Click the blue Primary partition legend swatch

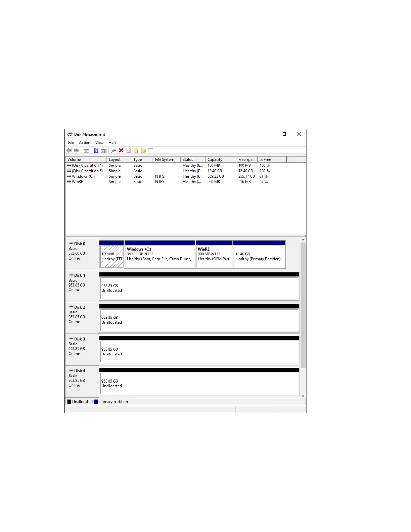96,402
